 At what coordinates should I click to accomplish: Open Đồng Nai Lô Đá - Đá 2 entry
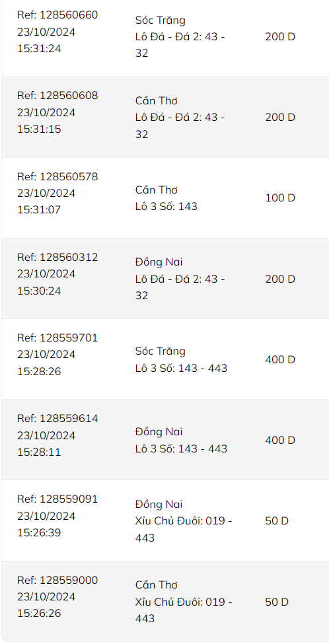coord(180,279)
